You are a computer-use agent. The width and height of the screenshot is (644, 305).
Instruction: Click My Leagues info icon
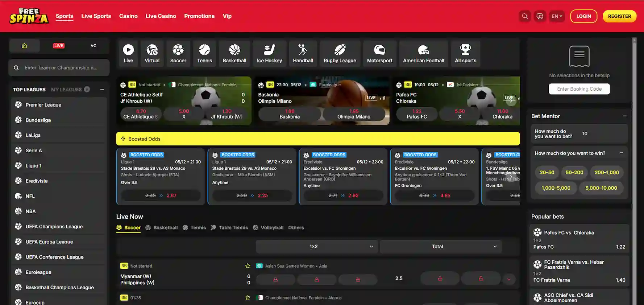(x=87, y=89)
